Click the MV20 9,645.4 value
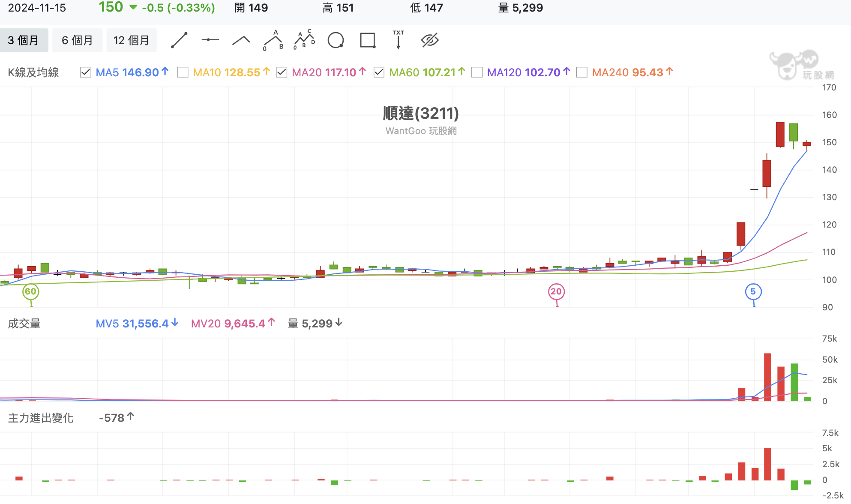851x504 pixels. coord(233,324)
